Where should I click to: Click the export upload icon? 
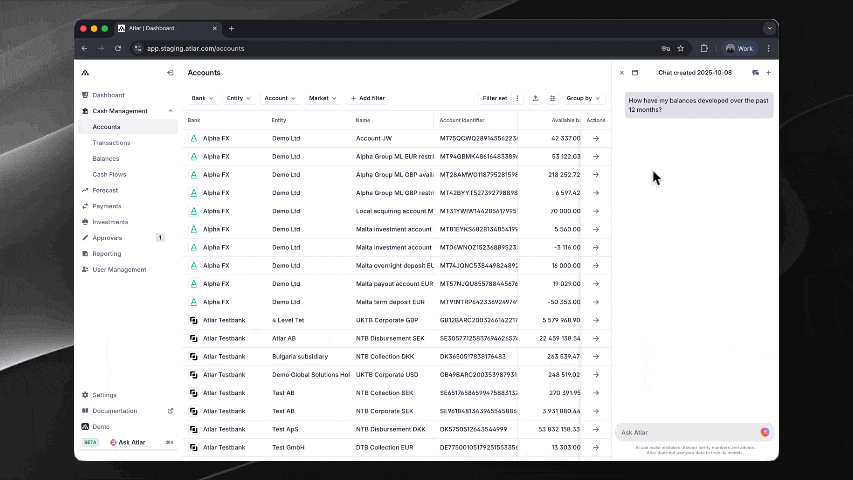pyautogui.click(x=535, y=98)
